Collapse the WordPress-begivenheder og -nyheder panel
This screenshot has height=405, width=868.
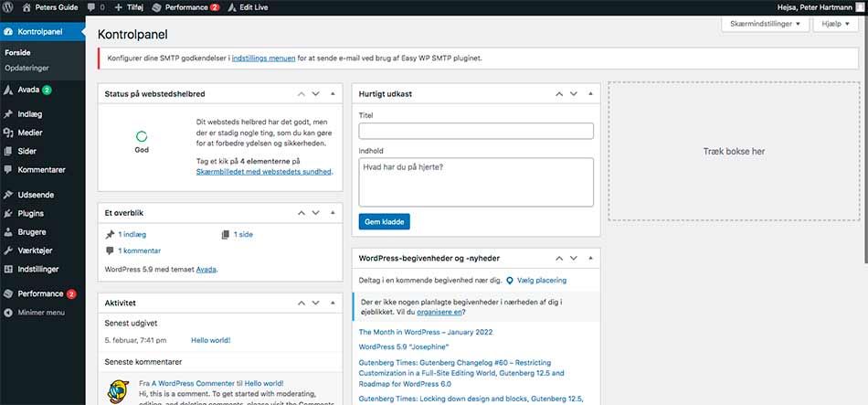[x=590, y=258]
